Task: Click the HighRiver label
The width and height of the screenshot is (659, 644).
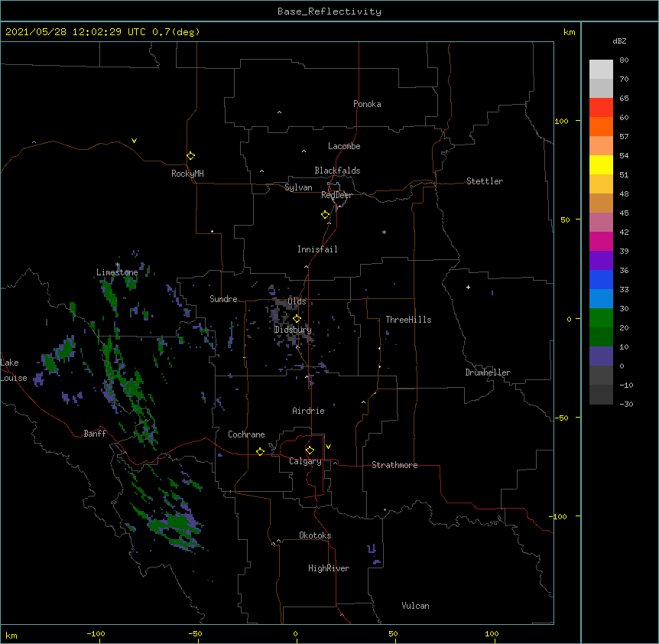Action: pos(329,568)
